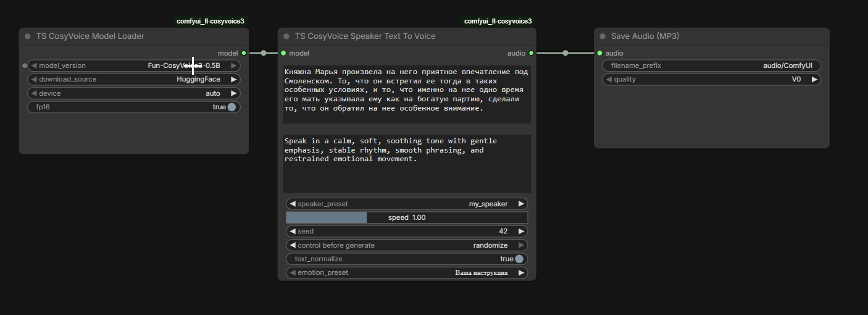Click the left arrow of emotion_preset
This screenshot has width=868, height=315.
293,272
